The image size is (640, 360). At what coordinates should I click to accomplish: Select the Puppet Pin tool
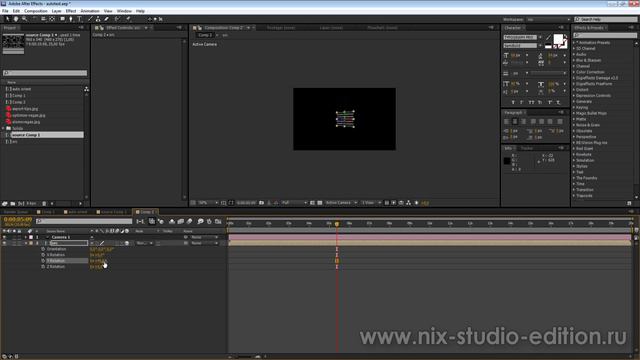click(x=129, y=19)
